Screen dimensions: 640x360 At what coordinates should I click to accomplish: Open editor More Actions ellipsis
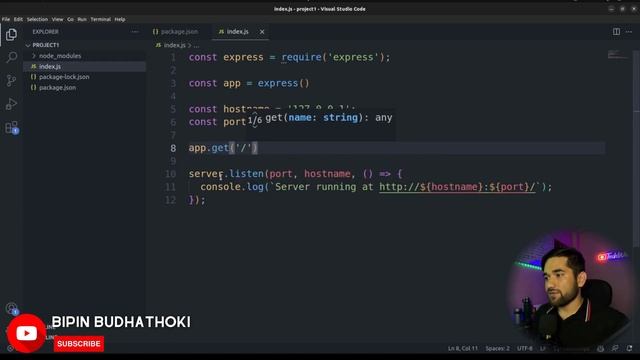coord(629,31)
